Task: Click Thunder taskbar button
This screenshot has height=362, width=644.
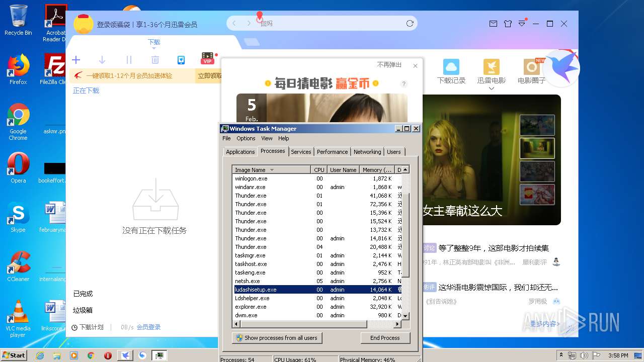Action: coord(125,355)
